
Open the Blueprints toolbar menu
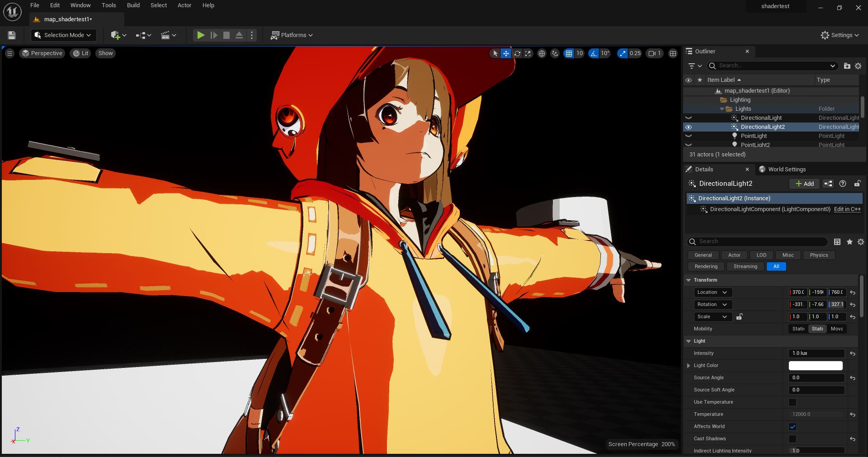click(143, 35)
